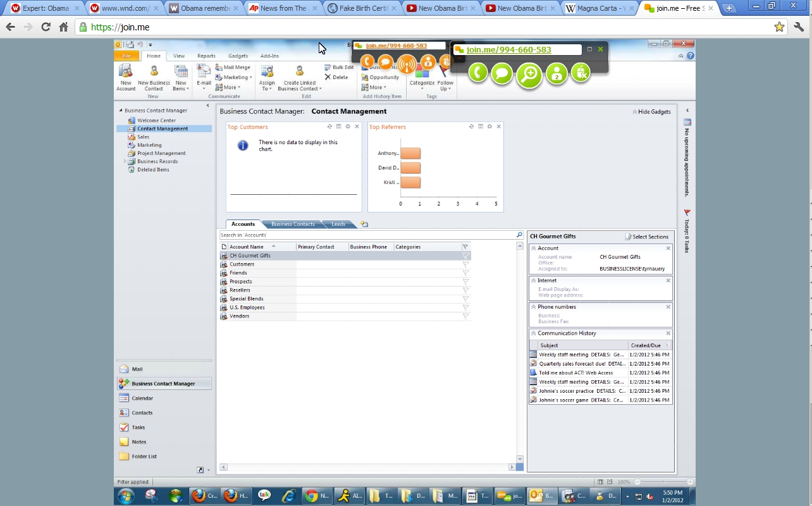Click the large green join.me zoom icon
Screen dimensions: 812x506
pos(529,75)
